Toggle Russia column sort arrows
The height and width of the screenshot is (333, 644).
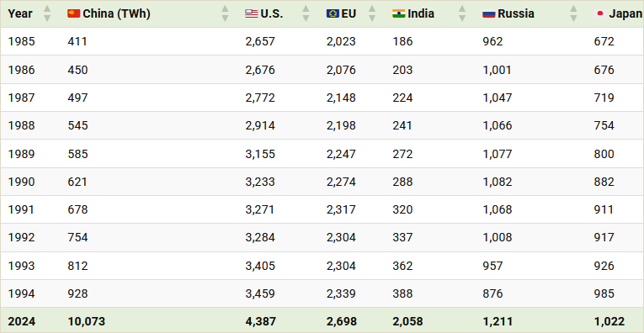[x=573, y=13]
